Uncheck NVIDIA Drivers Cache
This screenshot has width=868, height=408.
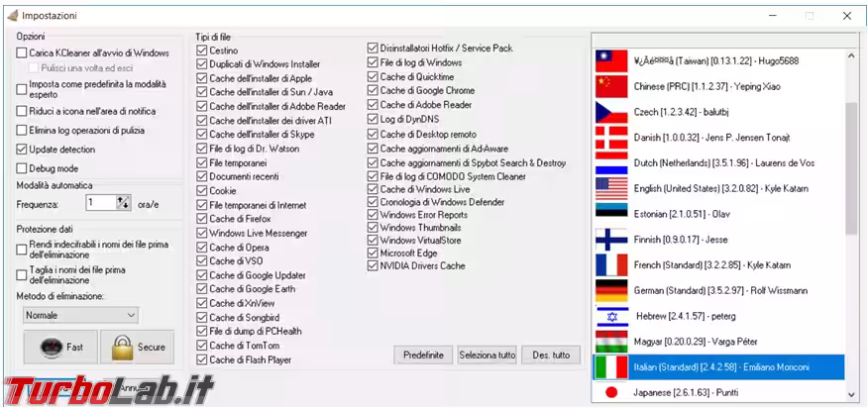(x=373, y=265)
